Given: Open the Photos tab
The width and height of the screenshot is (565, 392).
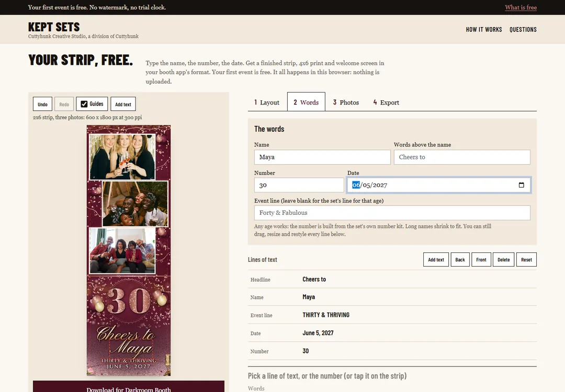Looking at the screenshot, I should 346,102.
